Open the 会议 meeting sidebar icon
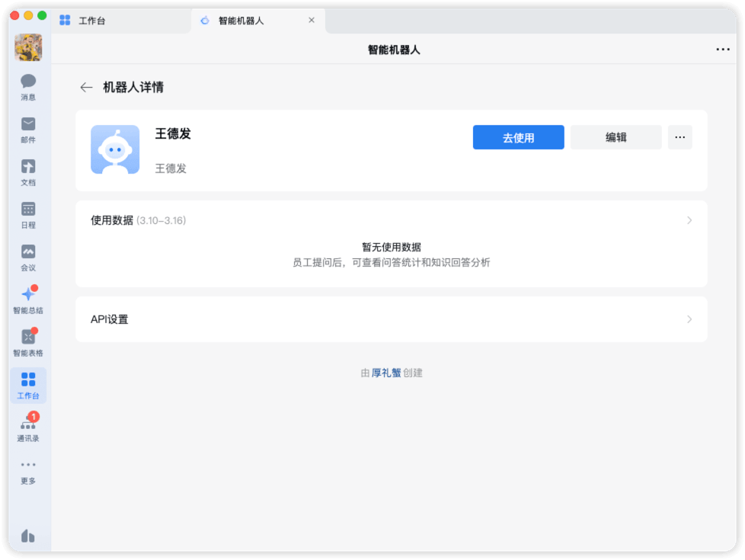The width and height of the screenshot is (745, 560). click(x=28, y=258)
